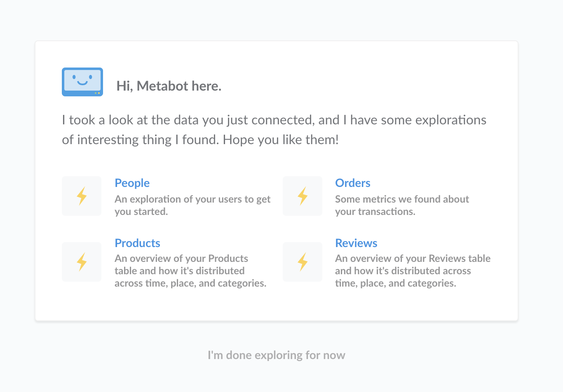Click Metabot's left eye
This screenshot has height=392, width=563.
pyautogui.click(x=74, y=77)
